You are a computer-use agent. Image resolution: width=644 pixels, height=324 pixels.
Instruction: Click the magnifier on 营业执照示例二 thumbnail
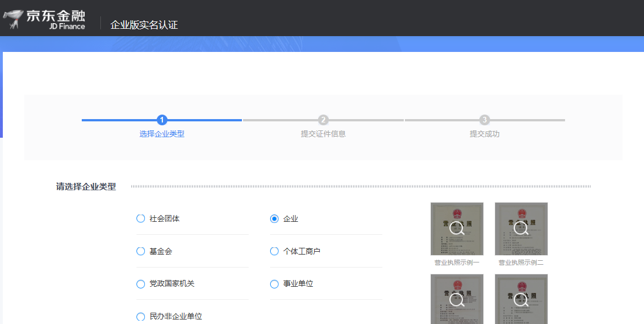click(x=521, y=228)
